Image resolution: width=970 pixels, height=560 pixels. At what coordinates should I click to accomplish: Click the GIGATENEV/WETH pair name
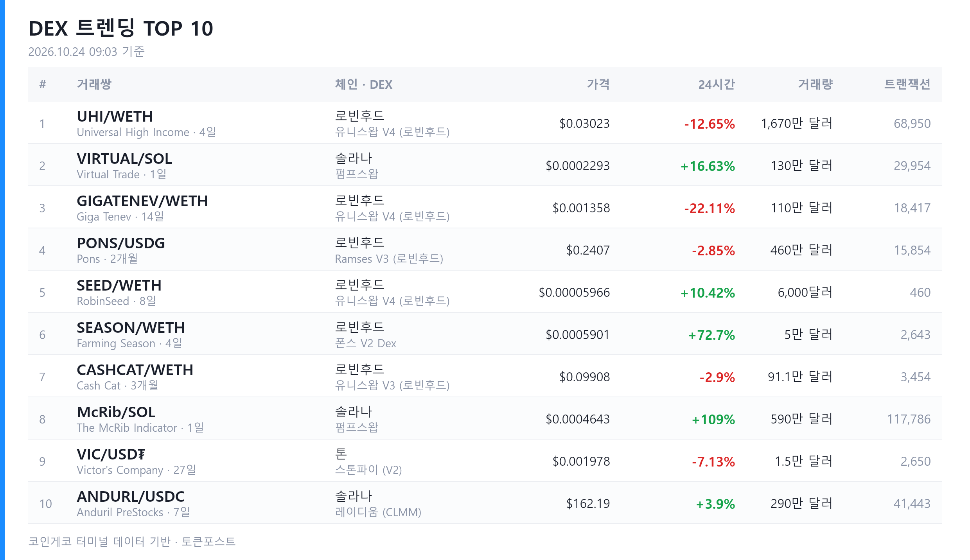142,201
